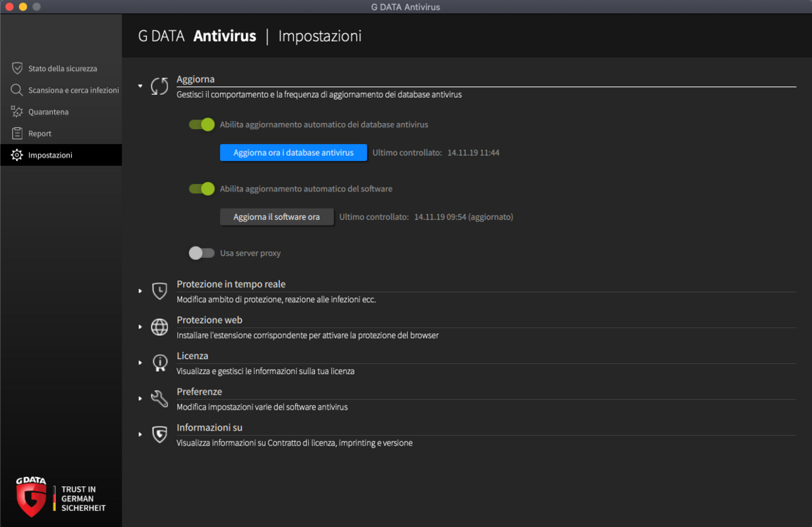
Task: Click the Quarantena bug icon in sidebar
Action: pos(17,112)
